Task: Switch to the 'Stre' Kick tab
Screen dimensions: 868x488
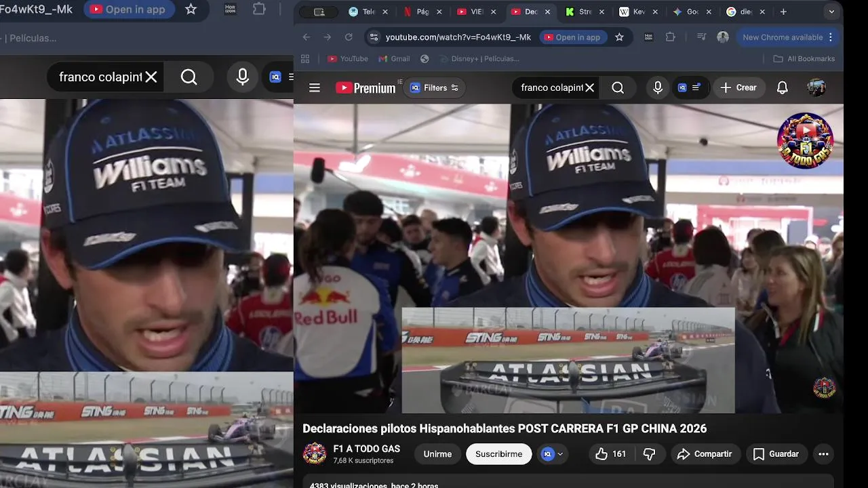Action: (580, 12)
